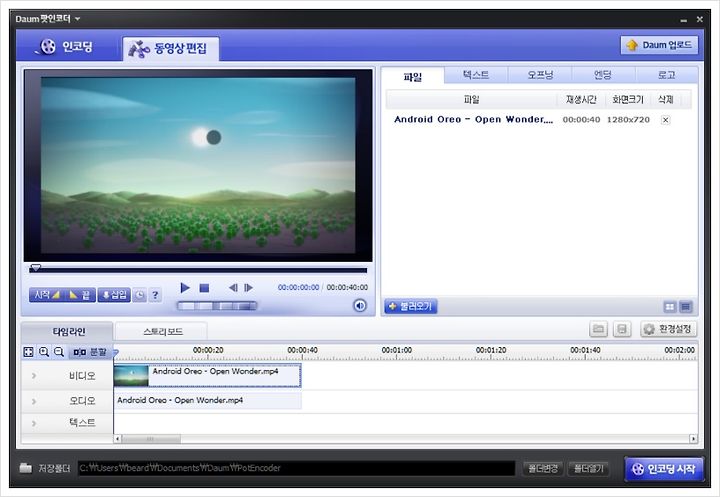Screen dimensions: 720x497
Task: Click the timeline scroll right arrow
Action: pyautogui.click(x=693, y=439)
